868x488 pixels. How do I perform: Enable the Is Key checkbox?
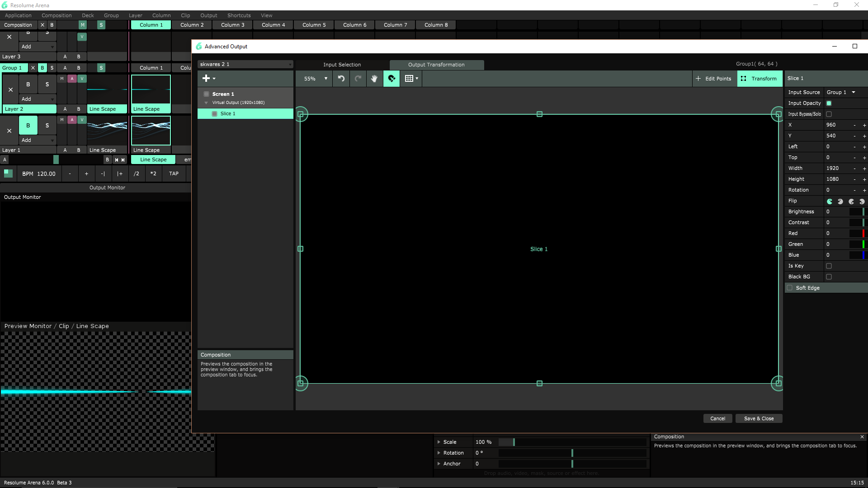(x=829, y=266)
